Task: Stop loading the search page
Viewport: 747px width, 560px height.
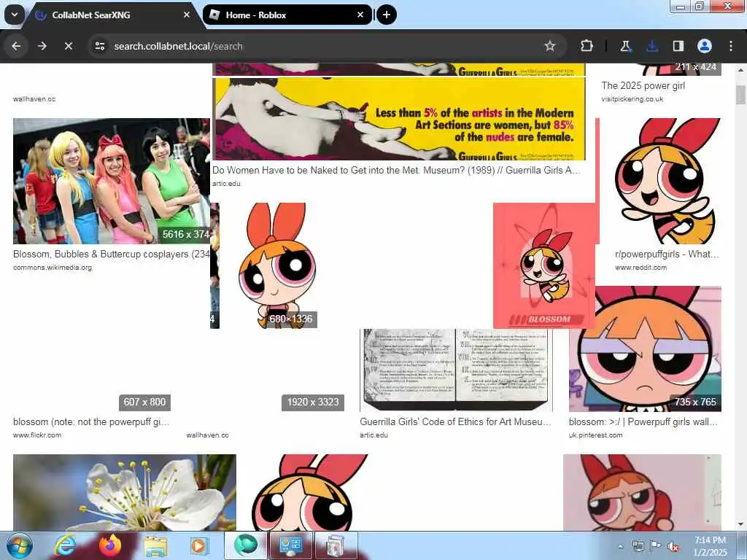Action: (69, 46)
